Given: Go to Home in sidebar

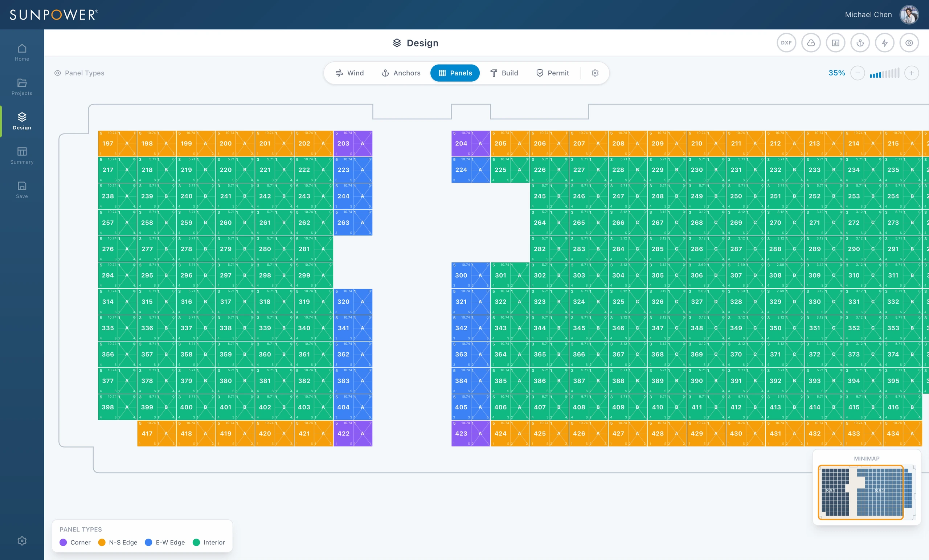Looking at the screenshot, I should (22, 53).
